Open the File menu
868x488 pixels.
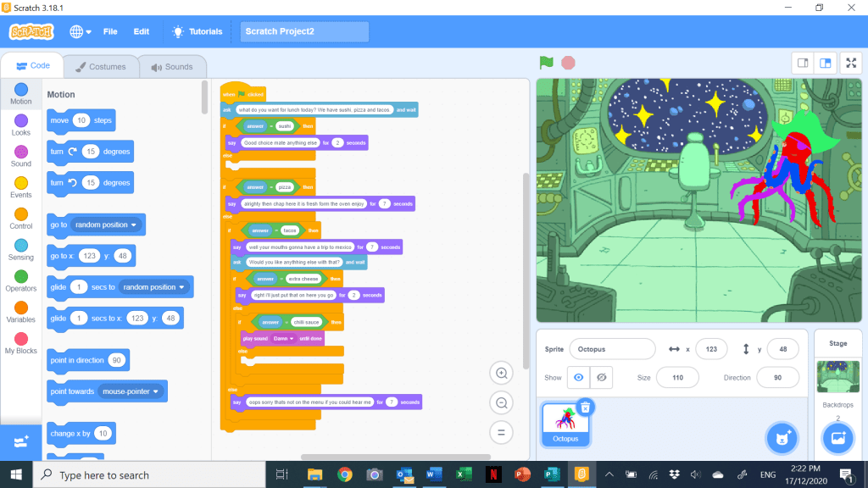[x=110, y=31]
